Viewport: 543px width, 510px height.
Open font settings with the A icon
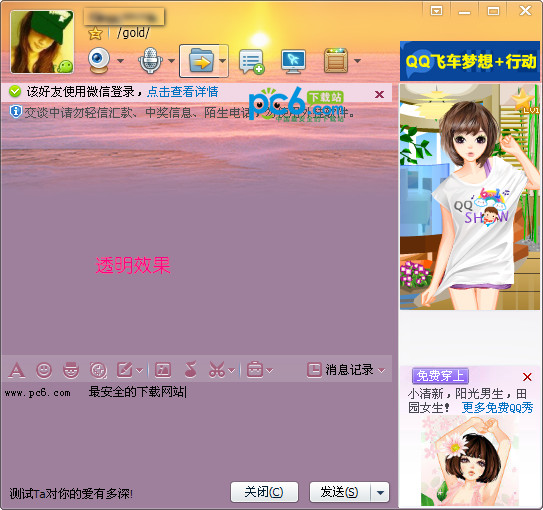coord(16,370)
